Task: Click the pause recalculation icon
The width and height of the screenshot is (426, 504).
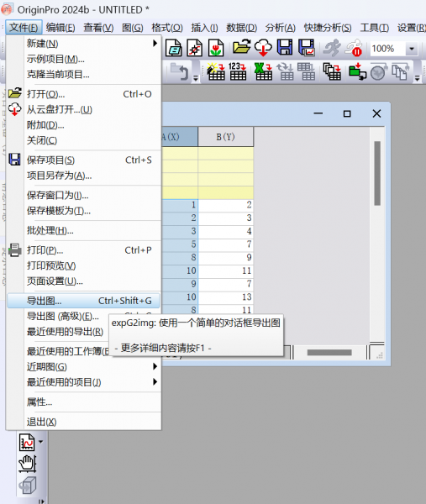Action: [x=354, y=48]
